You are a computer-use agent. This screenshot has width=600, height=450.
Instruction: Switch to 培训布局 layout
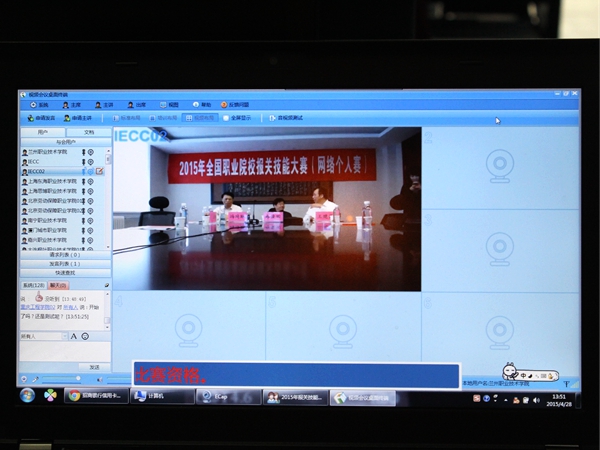tap(163, 118)
